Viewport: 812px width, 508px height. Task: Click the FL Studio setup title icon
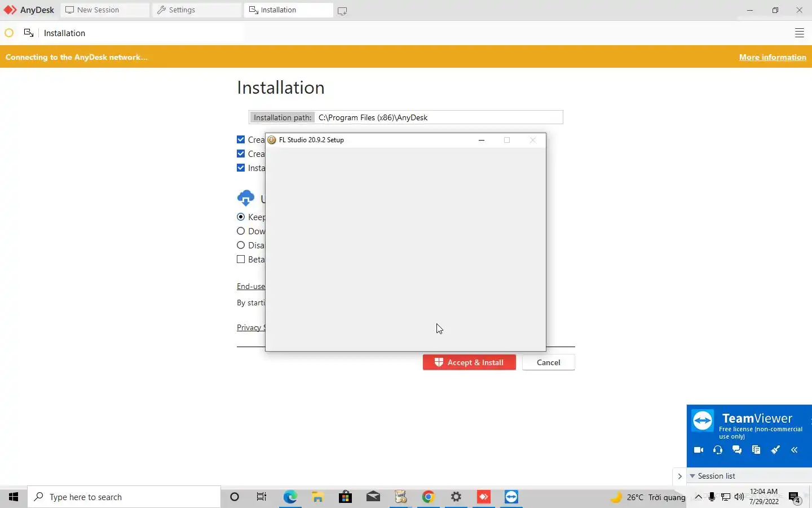coord(272,140)
